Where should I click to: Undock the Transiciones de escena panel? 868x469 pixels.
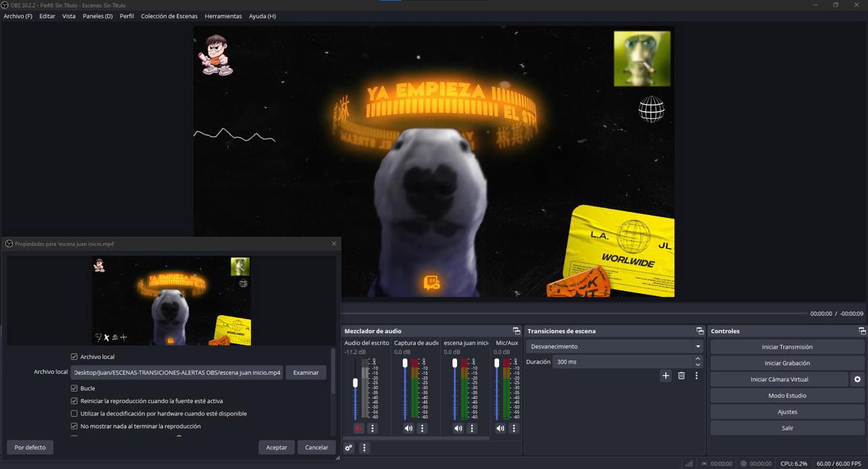tap(700, 331)
